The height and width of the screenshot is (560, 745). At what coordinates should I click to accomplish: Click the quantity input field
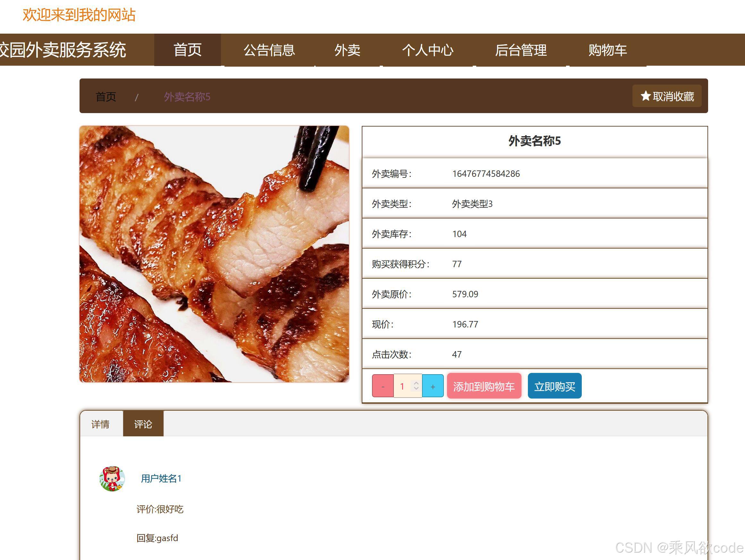pyautogui.click(x=402, y=386)
